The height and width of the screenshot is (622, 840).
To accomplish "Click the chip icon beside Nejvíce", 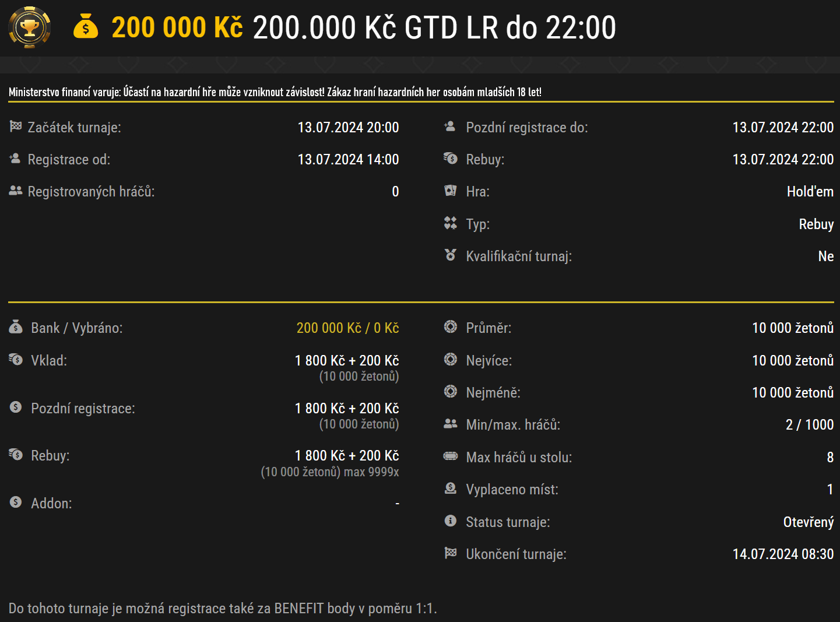I will pos(451,359).
